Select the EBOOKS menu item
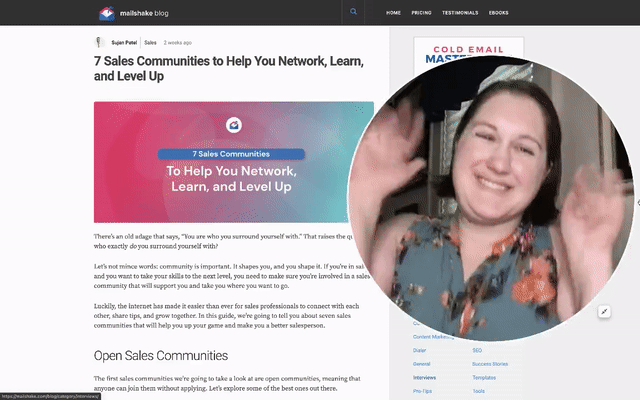Viewport: 640px width, 400px height. (499, 13)
